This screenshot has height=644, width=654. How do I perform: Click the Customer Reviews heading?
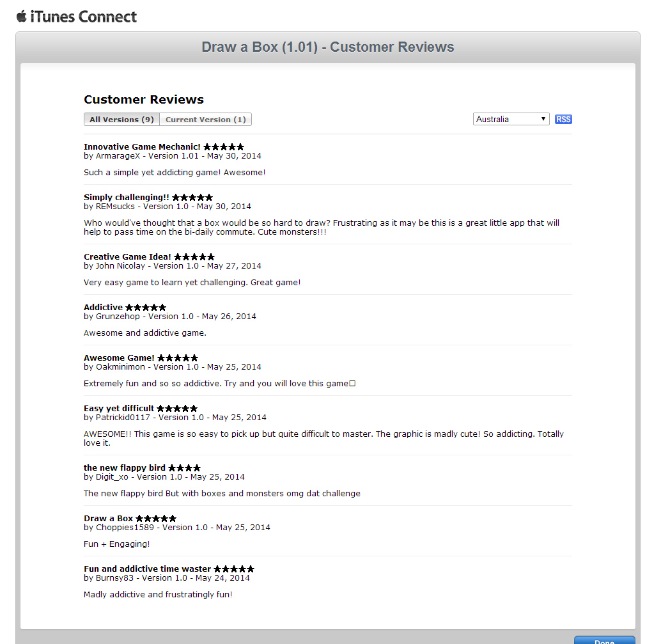click(144, 100)
